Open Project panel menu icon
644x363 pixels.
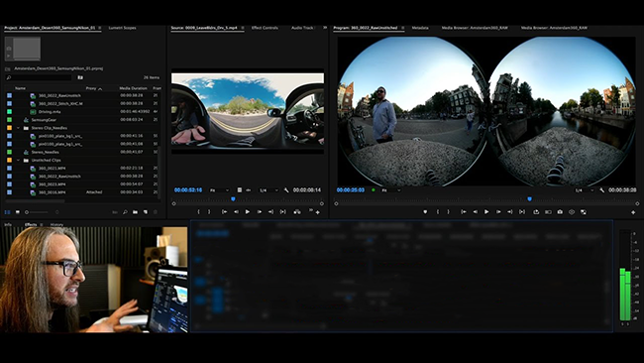100,28
